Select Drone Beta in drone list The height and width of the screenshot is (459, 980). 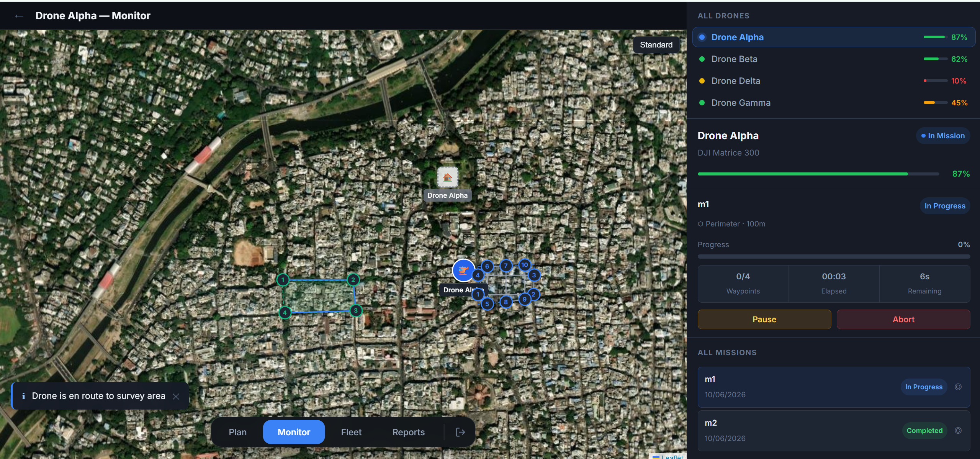click(834, 59)
